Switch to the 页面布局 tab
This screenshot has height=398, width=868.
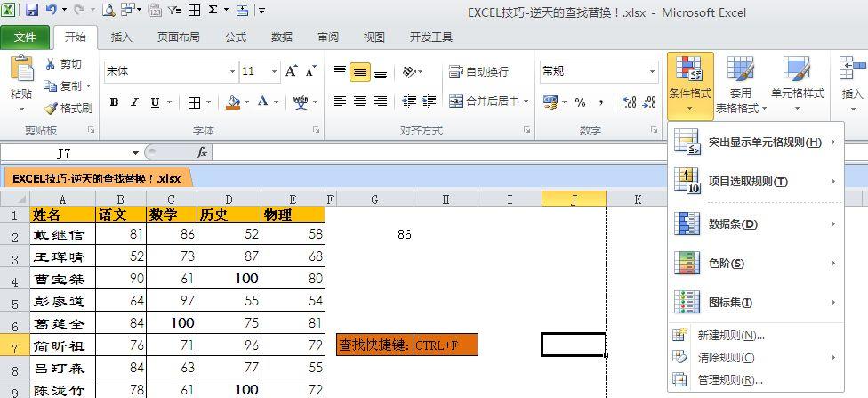pos(178,37)
